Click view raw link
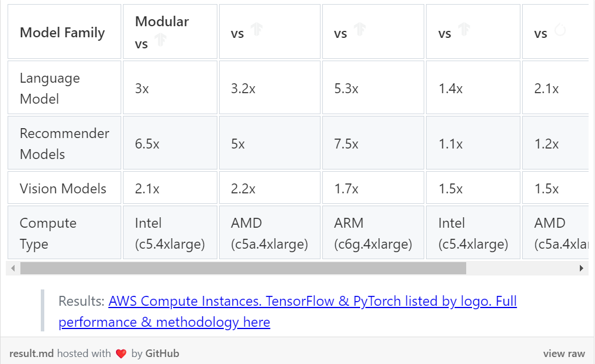Viewport: 595px width, 364px height. pyautogui.click(x=564, y=354)
